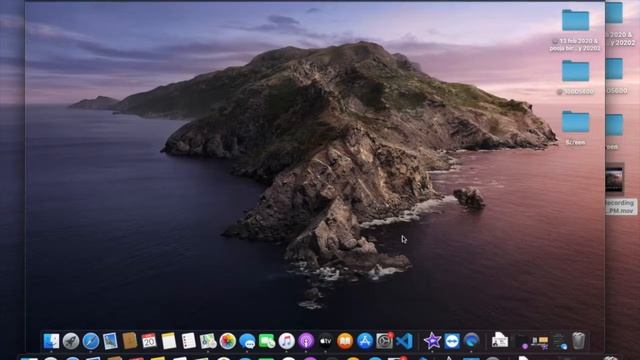The image size is (640, 360).
Task: Launch Safari from the Dock
Action: click(91, 341)
